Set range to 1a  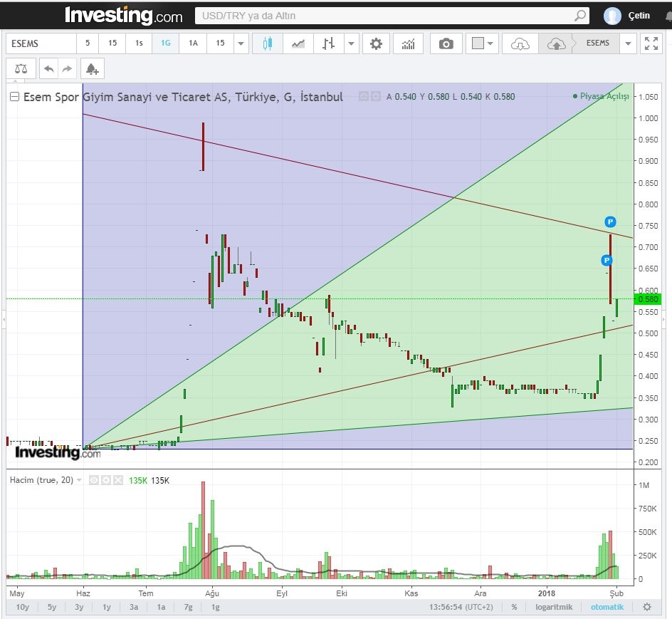click(x=161, y=607)
